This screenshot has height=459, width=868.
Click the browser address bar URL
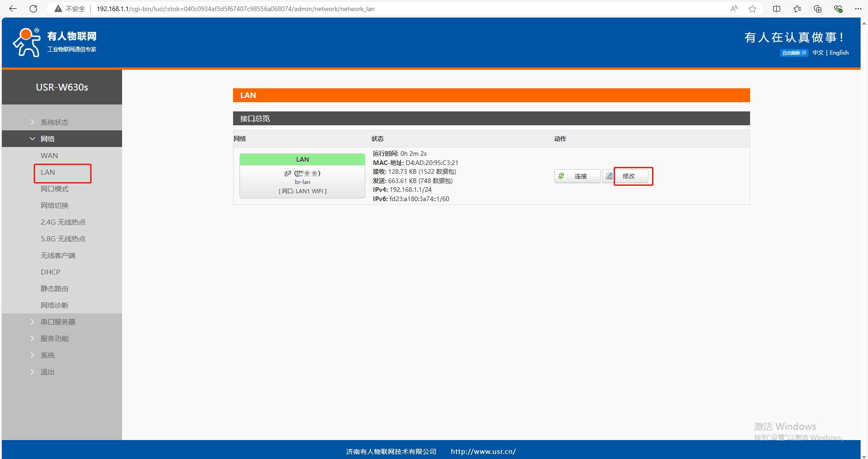(235, 9)
